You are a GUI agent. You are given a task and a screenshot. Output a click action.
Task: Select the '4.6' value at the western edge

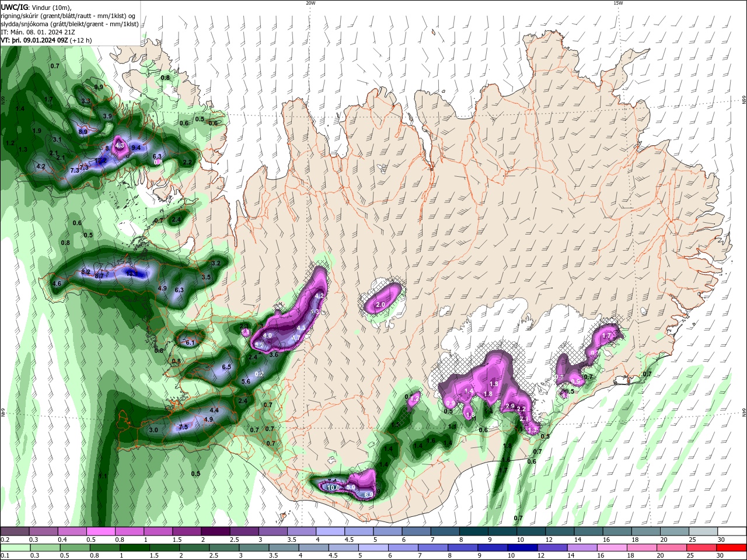click(57, 283)
